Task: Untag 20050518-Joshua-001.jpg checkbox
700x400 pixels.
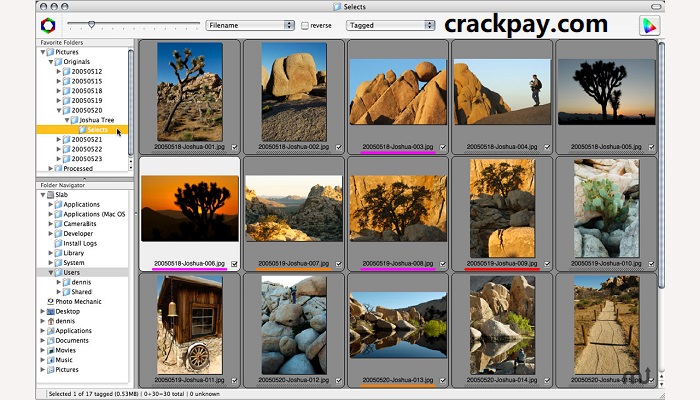Action: click(x=234, y=147)
